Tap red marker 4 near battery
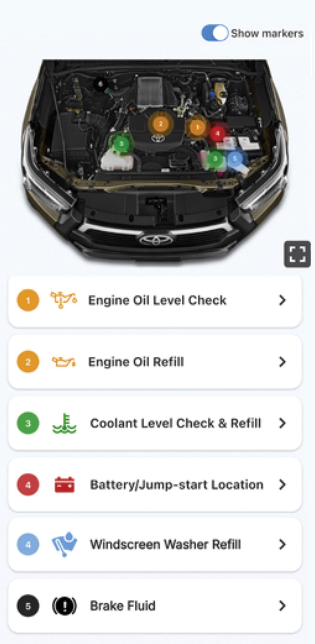This screenshot has height=644, width=315. pos(218,134)
